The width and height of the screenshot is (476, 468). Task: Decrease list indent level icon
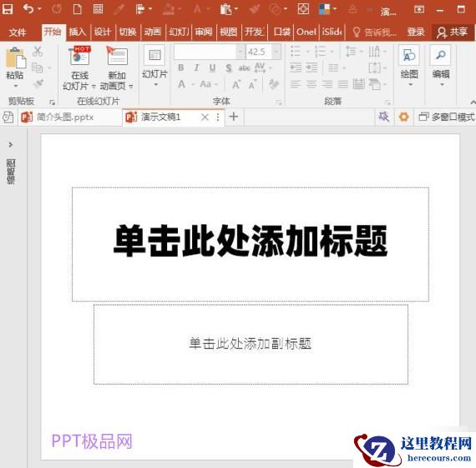(x=296, y=68)
